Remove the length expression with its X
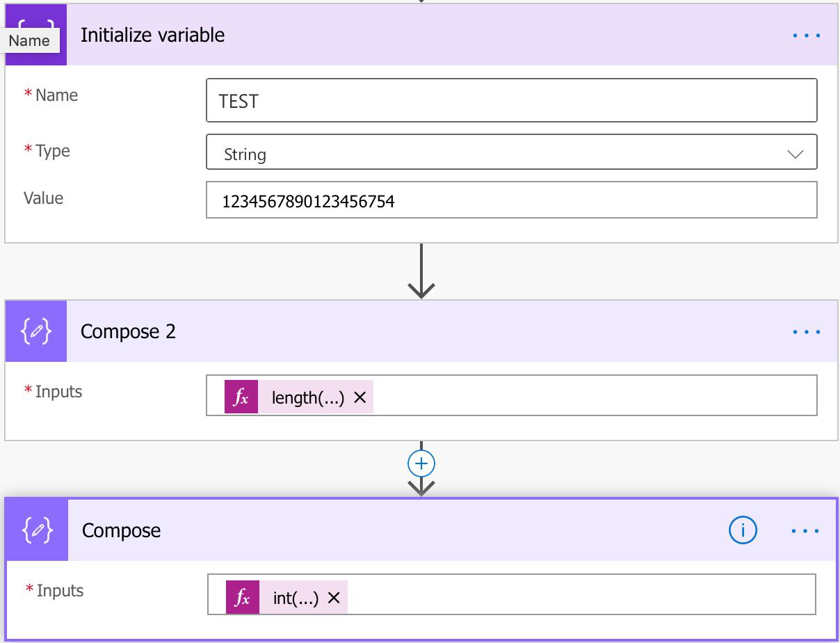 pyautogui.click(x=359, y=397)
